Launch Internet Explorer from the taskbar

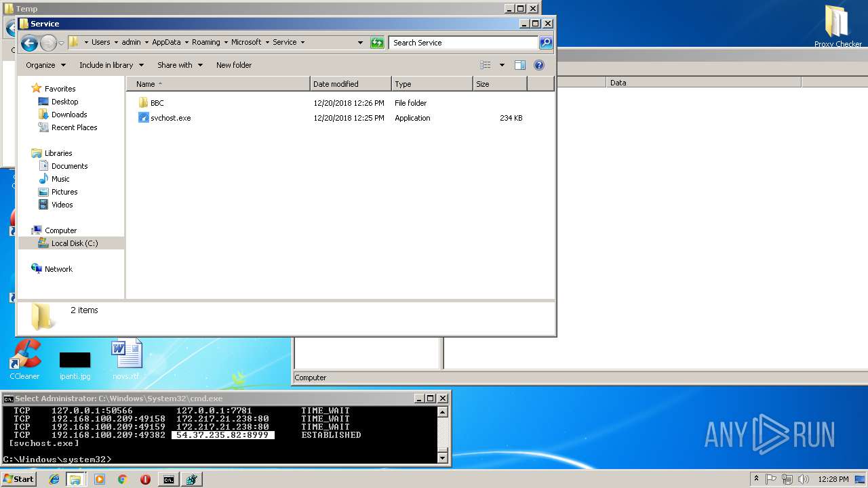(x=55, y=479)
